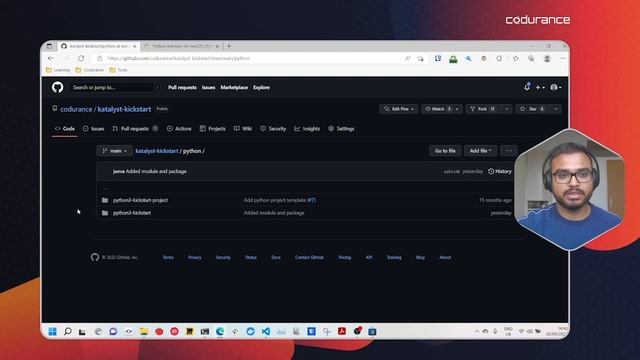Open the three-dots more options button
Screen dimensions: 640x360
[509, 151]
